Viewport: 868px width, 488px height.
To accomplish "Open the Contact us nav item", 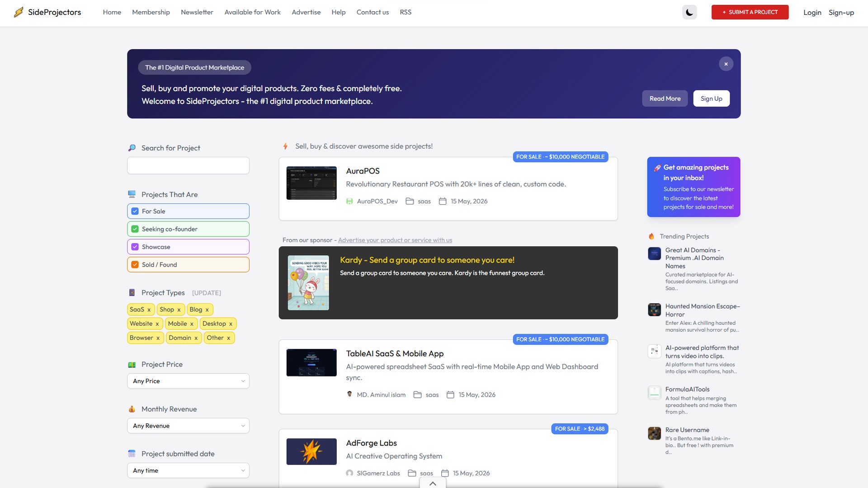I will (x=373, y=12).
